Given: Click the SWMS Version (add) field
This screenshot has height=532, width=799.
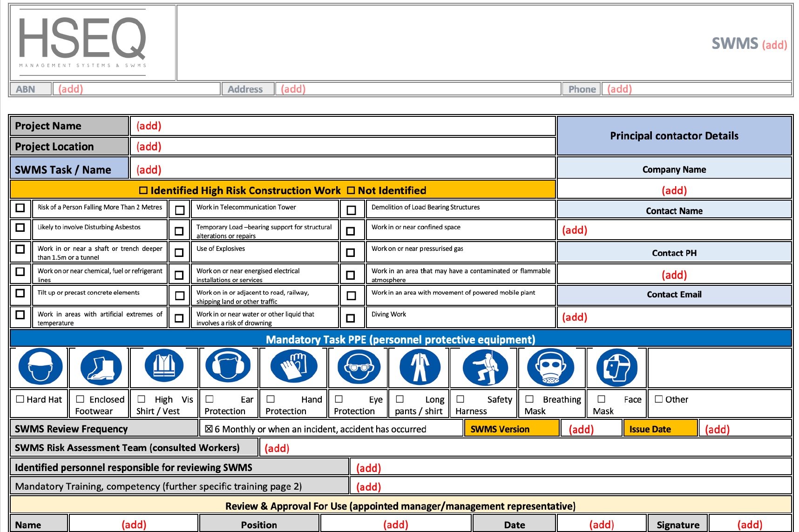Looking at the screenshot, I should click(x=591, y=429).
